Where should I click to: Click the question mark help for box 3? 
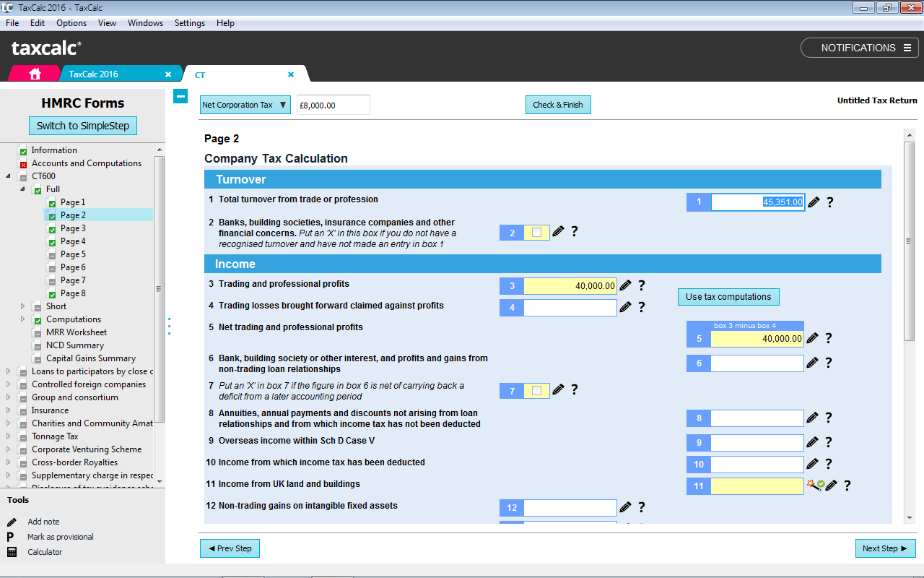tap(641, 286)
